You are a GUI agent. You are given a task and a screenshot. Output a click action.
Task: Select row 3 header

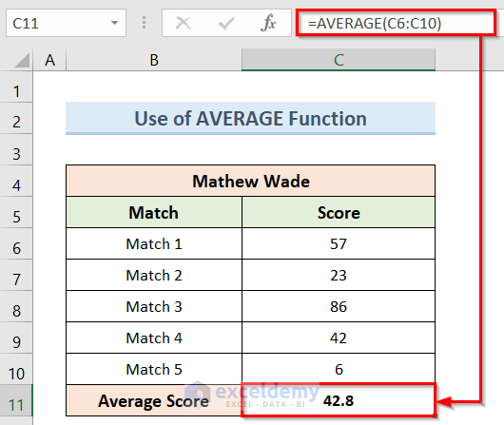(16, 149)
